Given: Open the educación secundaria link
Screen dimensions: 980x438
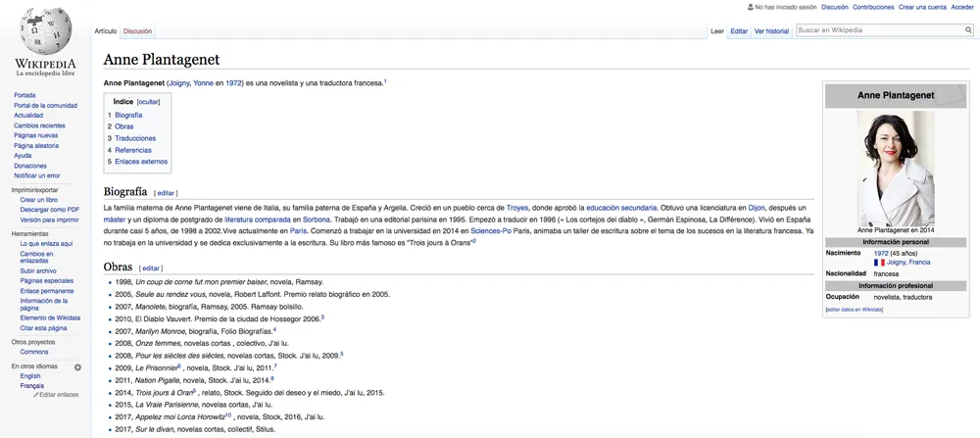Looking at the screenshot, I should tap(621, 208).
